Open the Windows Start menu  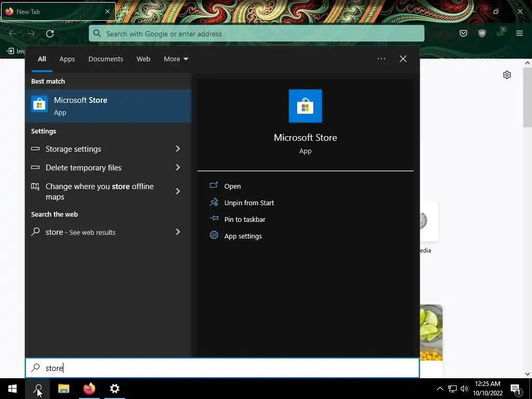point(12,389)
